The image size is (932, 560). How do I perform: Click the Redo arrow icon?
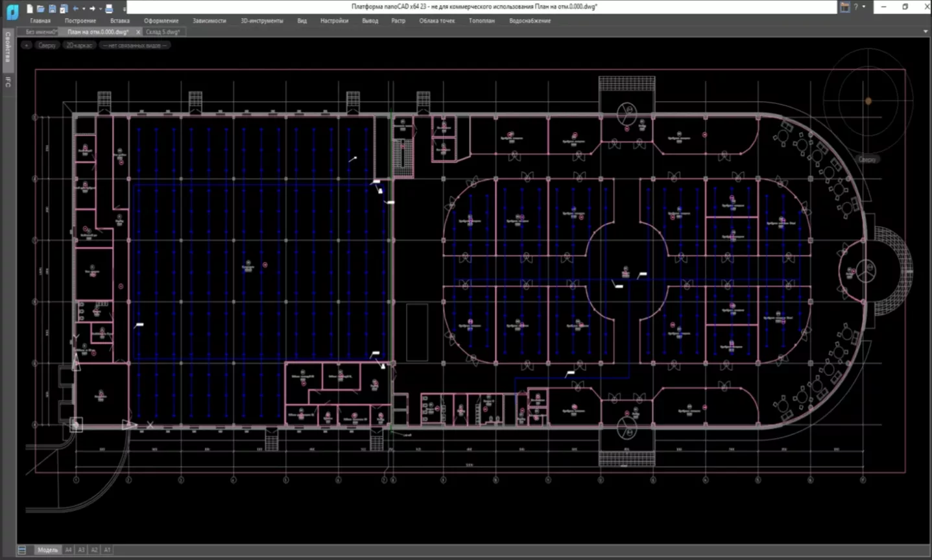point(92,9)
